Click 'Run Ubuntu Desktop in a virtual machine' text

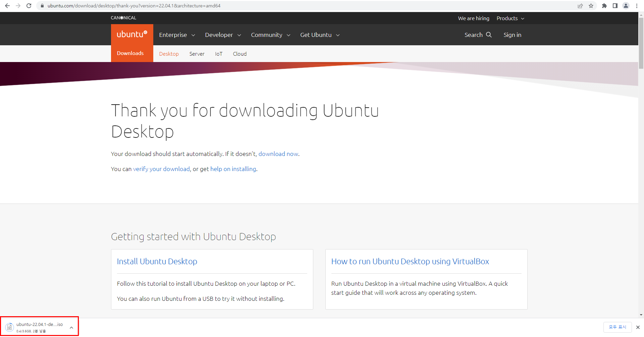point(419,288)
